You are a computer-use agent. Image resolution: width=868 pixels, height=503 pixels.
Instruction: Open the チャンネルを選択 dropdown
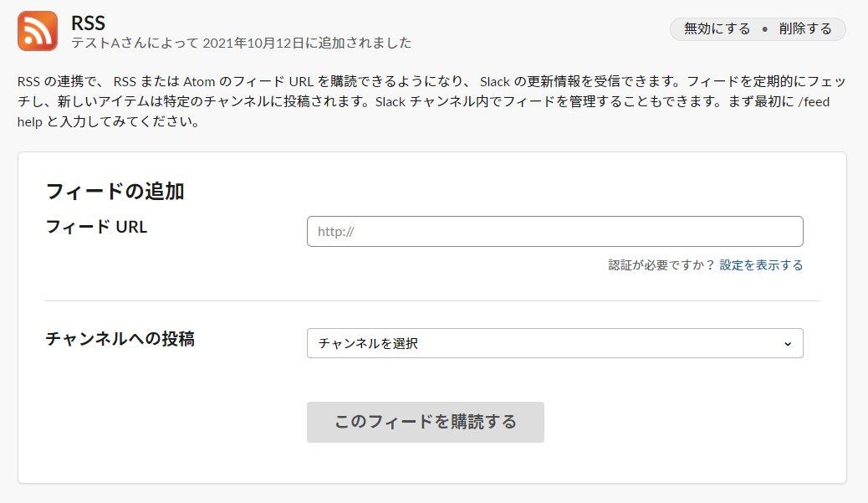click(554, 343)
